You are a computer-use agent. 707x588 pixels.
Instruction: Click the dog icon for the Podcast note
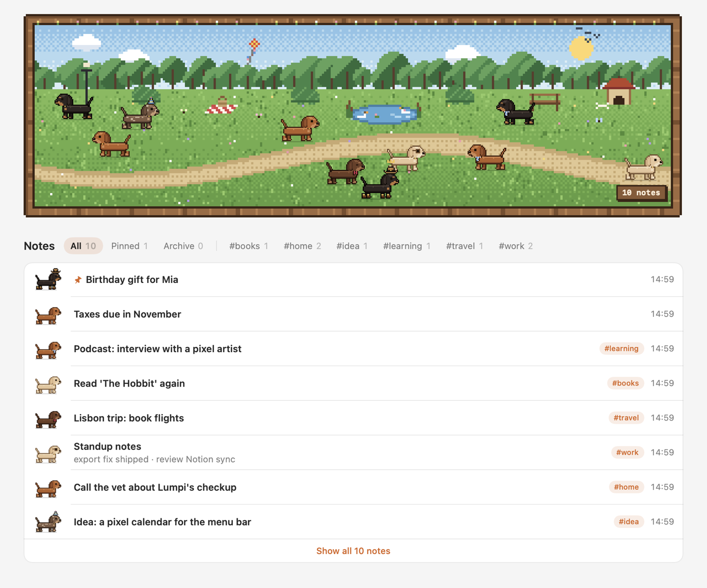(x=48, y=350)
